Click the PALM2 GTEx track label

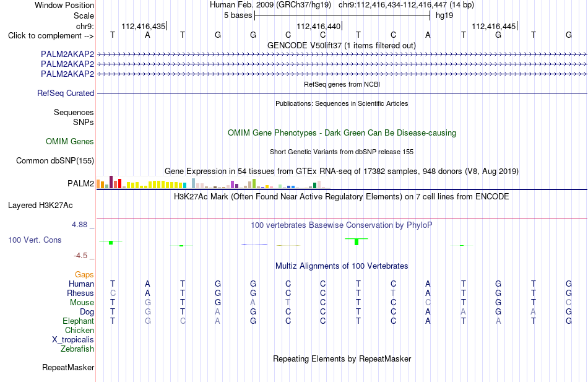[80, 183]
